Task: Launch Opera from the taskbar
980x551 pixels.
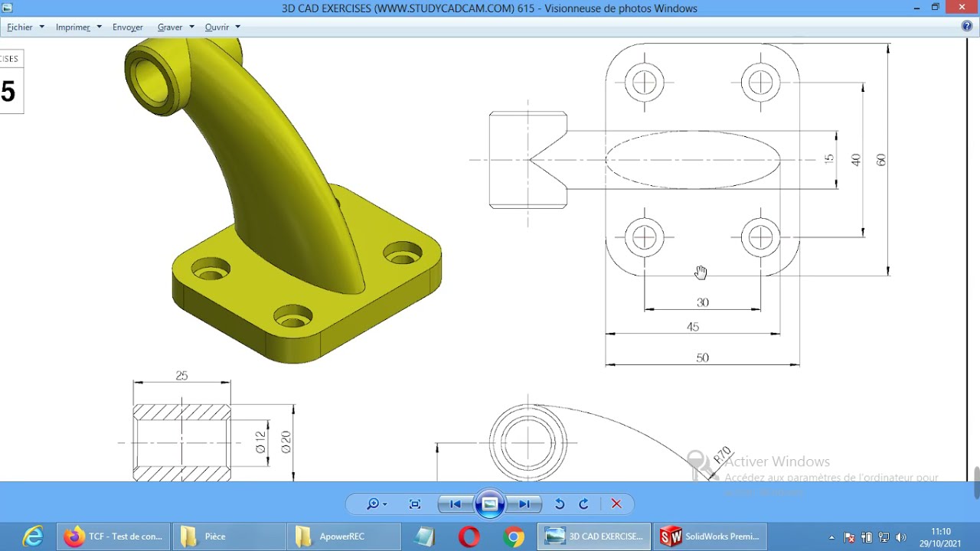Action: [x=469, y=536]
